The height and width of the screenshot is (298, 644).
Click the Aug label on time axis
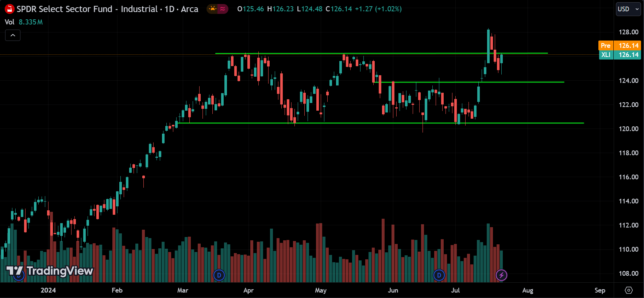coord(528,290)
